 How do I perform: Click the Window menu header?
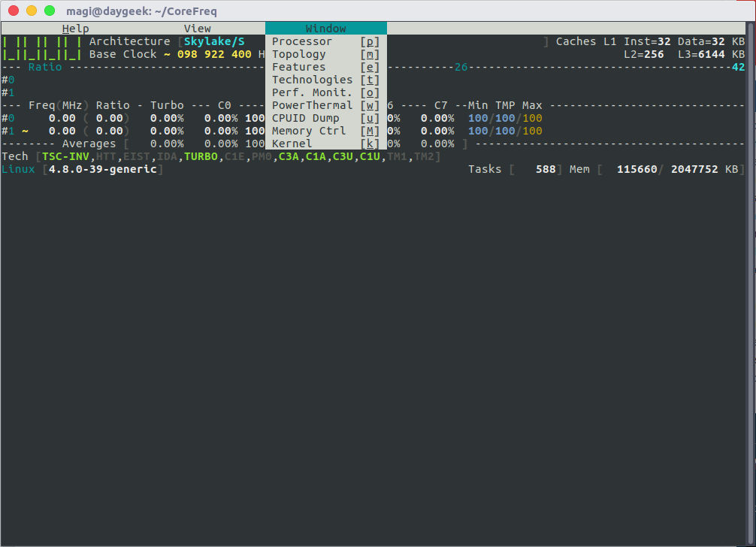(326, 29)
